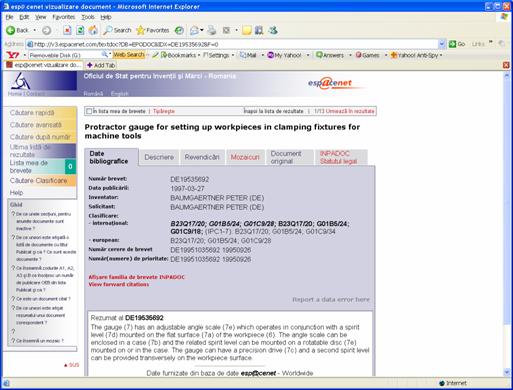Click the Yahoo toolbar pencil icon
513x390 pixels.
tap(155, 55)
